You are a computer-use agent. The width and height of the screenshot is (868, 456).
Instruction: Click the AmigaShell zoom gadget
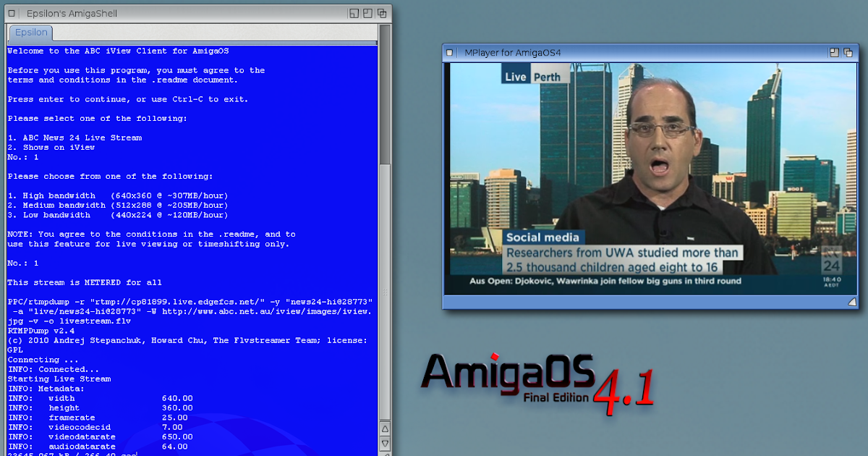click(368, 13)
